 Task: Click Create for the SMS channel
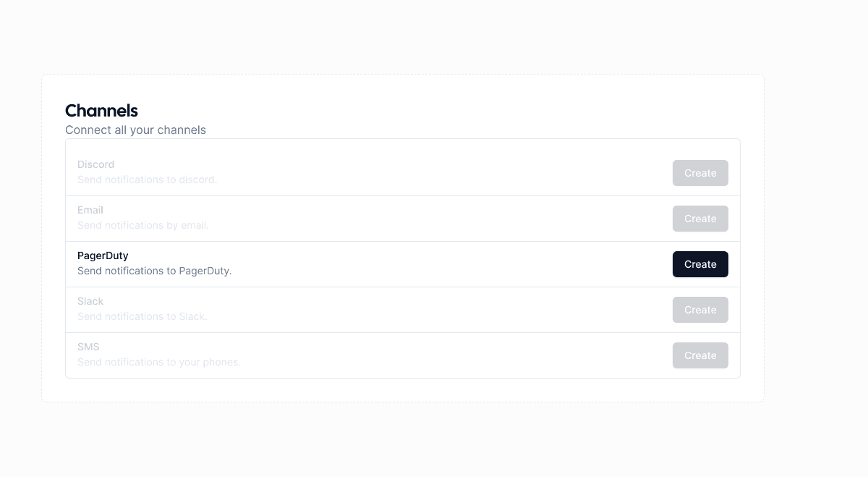tap(700, 355)
